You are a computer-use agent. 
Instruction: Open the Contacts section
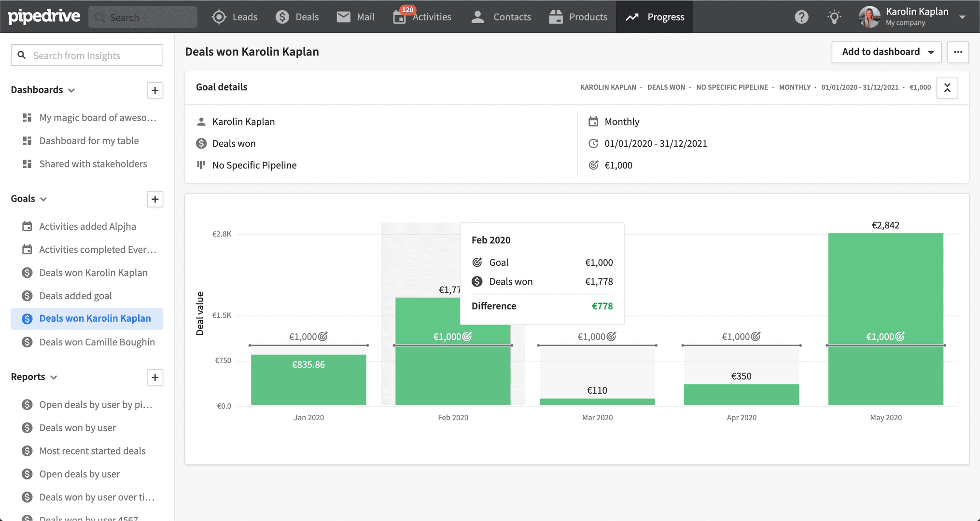tap(501, 17)
